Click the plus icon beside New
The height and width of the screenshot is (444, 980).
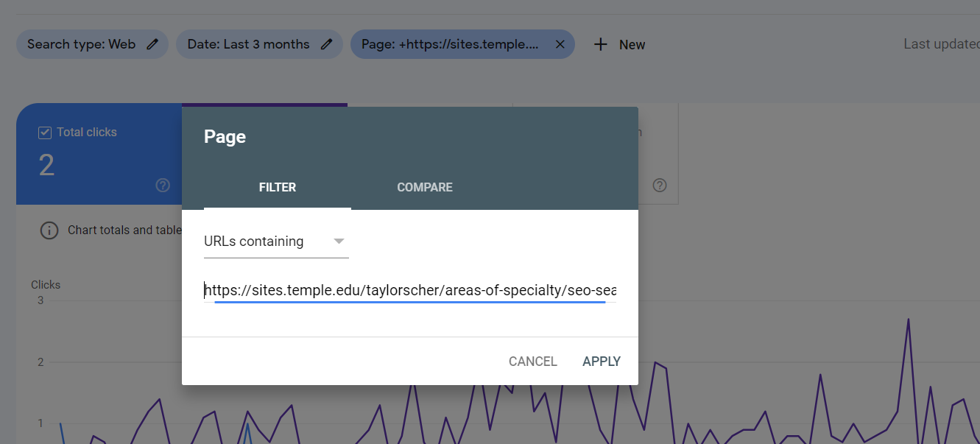pos(601,44)
